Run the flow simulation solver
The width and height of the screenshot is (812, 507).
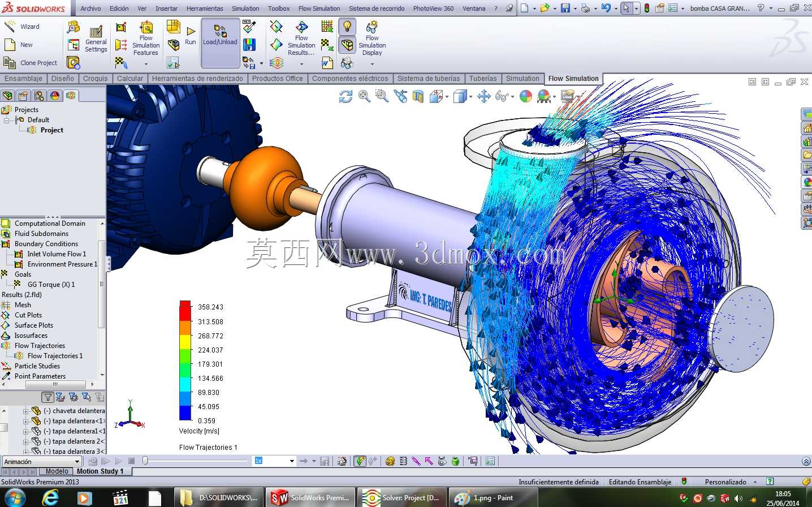tap(191, 35)
